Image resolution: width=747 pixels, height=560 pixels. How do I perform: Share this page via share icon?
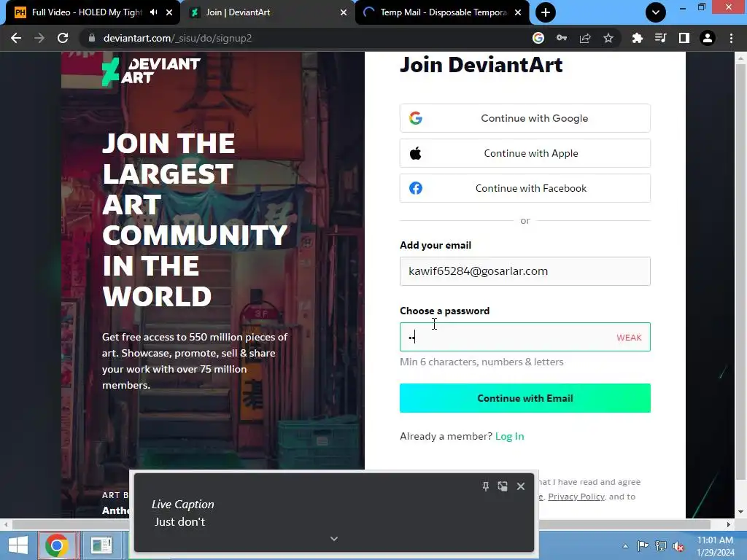585,38
